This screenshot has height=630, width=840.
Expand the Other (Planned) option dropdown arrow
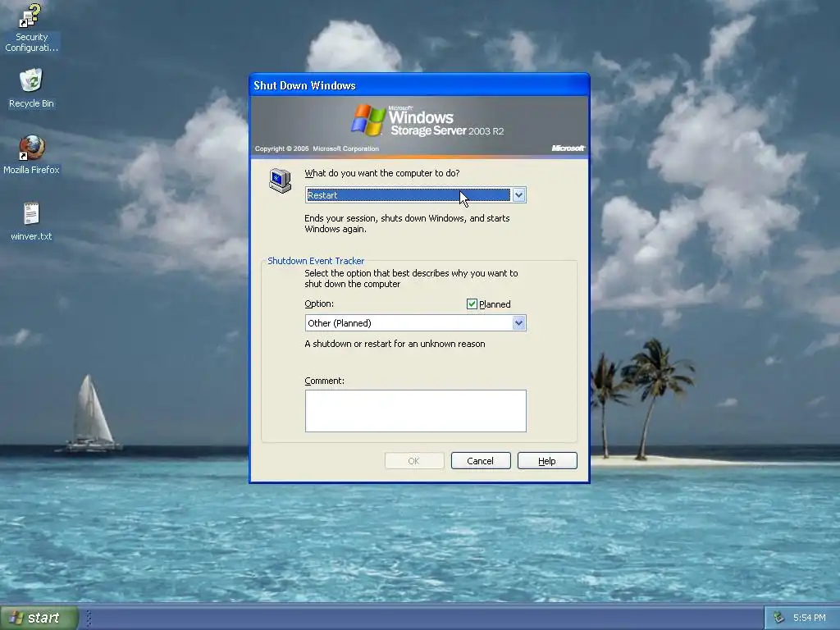(518, 323)
